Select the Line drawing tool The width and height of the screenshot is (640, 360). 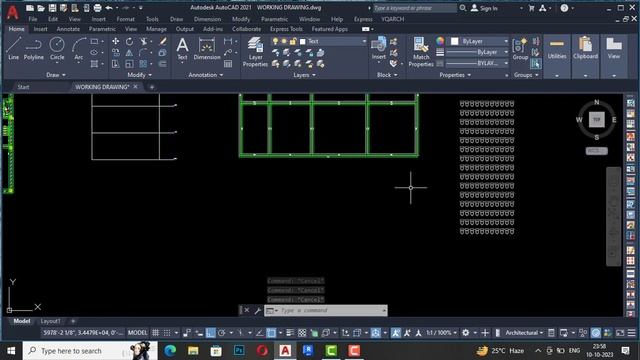tap(13, 49)
